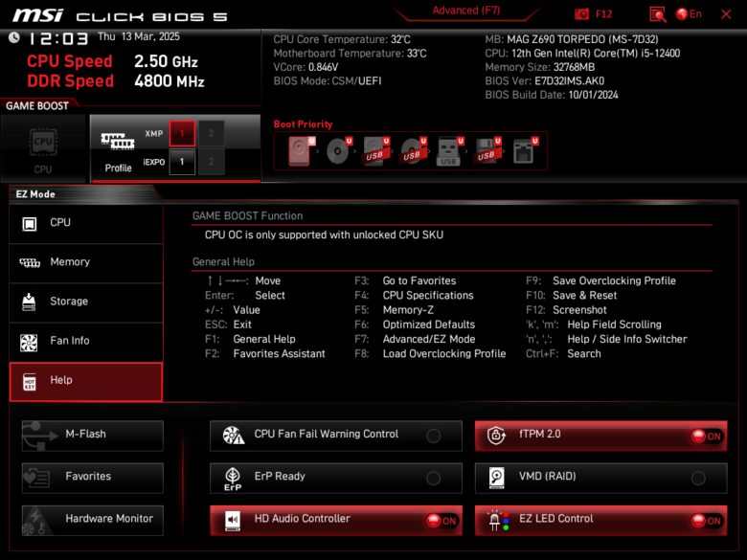Screen dimensions: 747x560
Task: Select the hard disk boot priority icon
Action: point(302,151)
